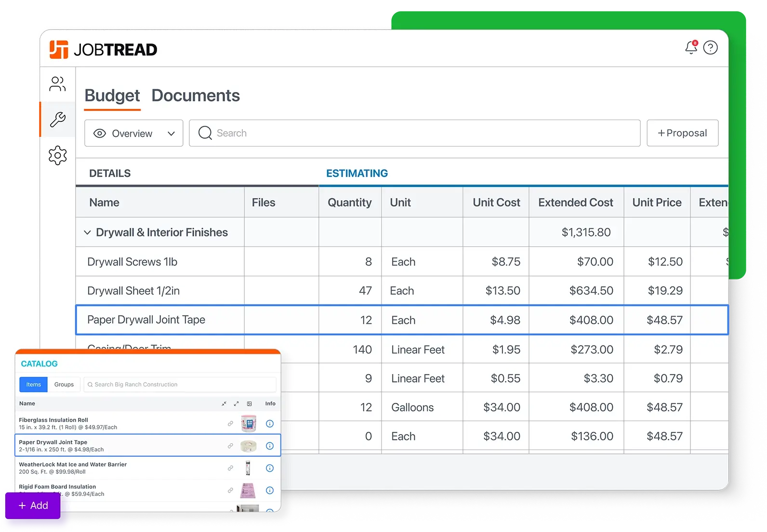The height and width of the screenshot is (532, 767).
Task: Click the $1,315.80 group extended cost
Action: 586,232
